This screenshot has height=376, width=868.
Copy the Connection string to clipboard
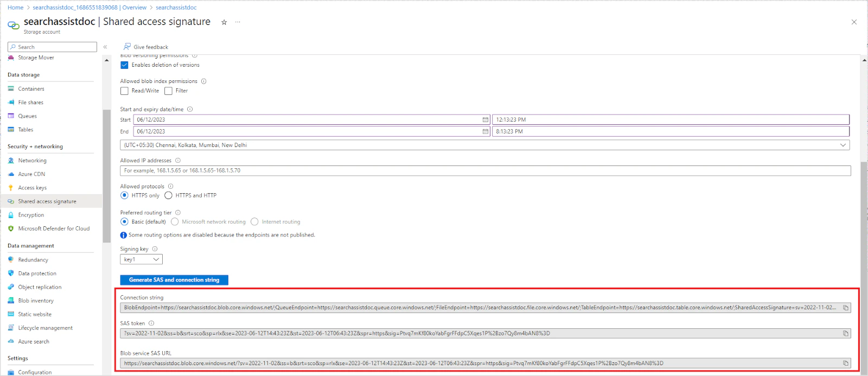coord(845,308)
